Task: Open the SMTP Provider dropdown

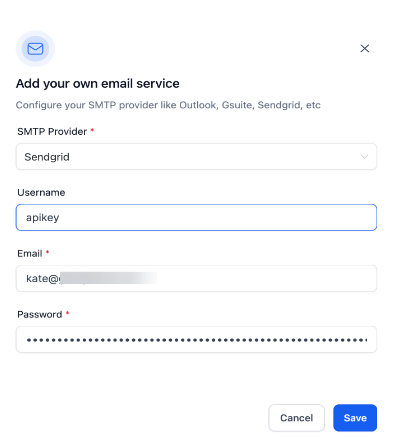Action: point(196,157)
